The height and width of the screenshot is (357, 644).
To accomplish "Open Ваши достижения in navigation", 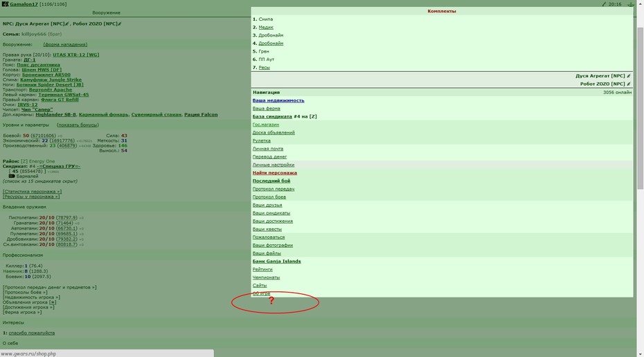I will (x=273, y=221).
